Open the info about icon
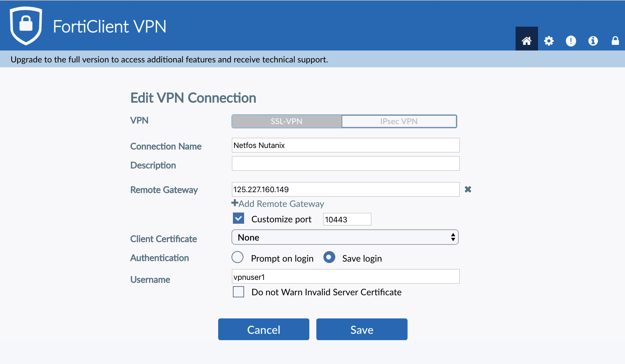The height and width of the screenshot is (364, 625). pos(593,41)
